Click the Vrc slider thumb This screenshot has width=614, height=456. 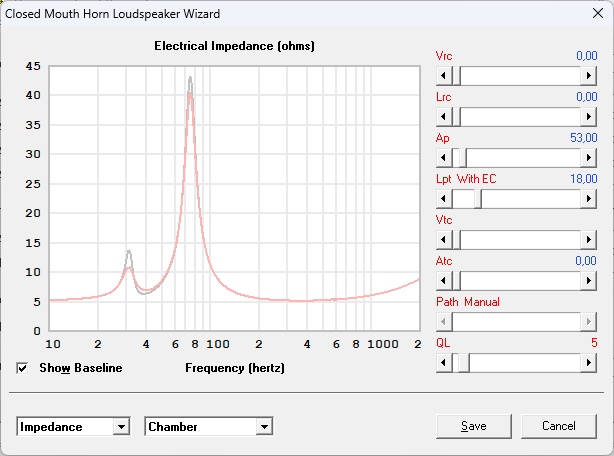pyautogui.click(x=456, y=76)
